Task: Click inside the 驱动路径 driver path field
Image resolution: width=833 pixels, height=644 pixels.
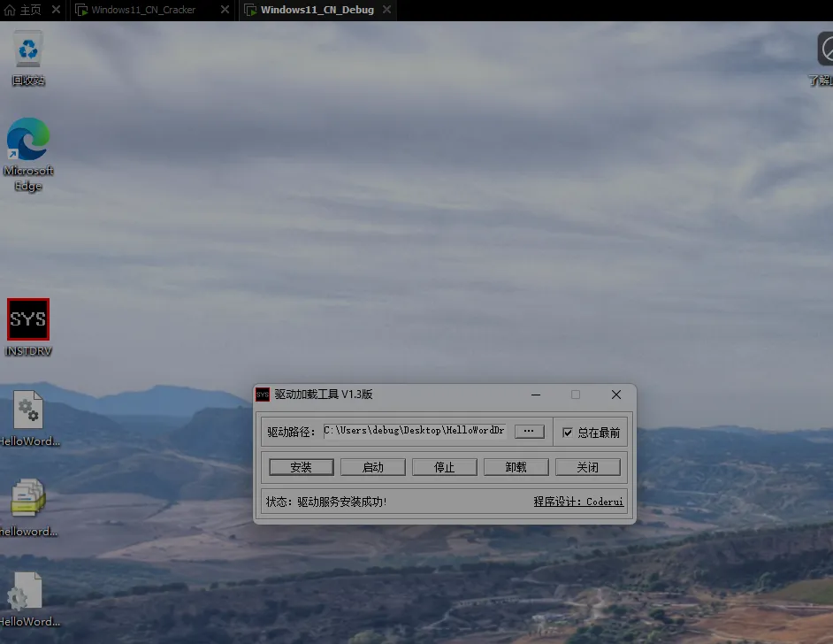Action: tap(416, 431)
